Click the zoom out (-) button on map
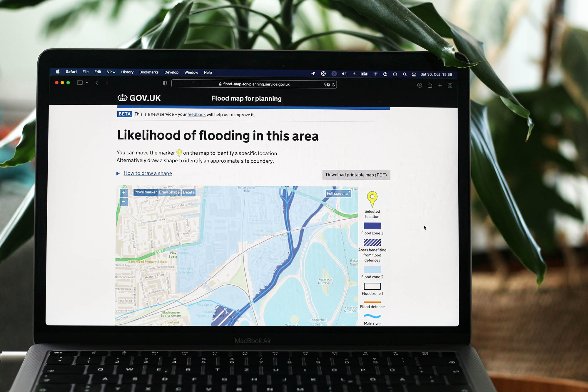This screenshot has height=392, width=588. 124,201
